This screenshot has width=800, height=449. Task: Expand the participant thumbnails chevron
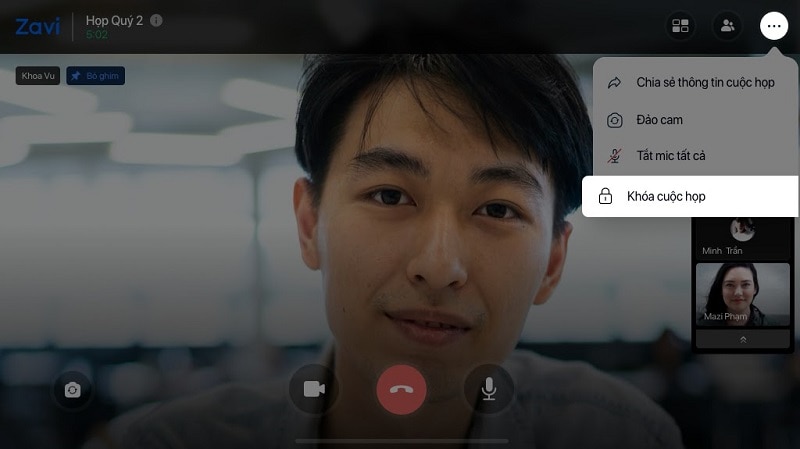pyautogui.click(x=742, y=340)
